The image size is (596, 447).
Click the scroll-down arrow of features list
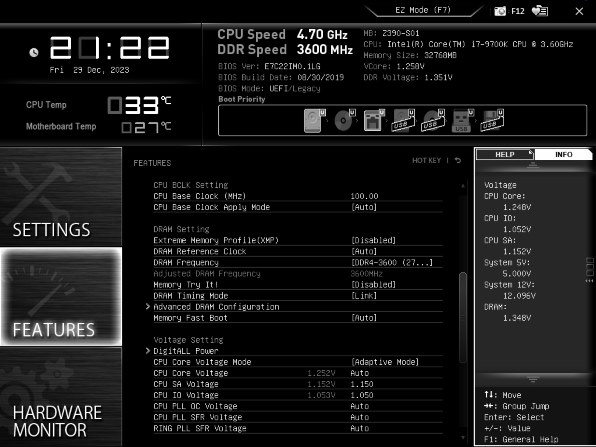[x=463, y=438]
